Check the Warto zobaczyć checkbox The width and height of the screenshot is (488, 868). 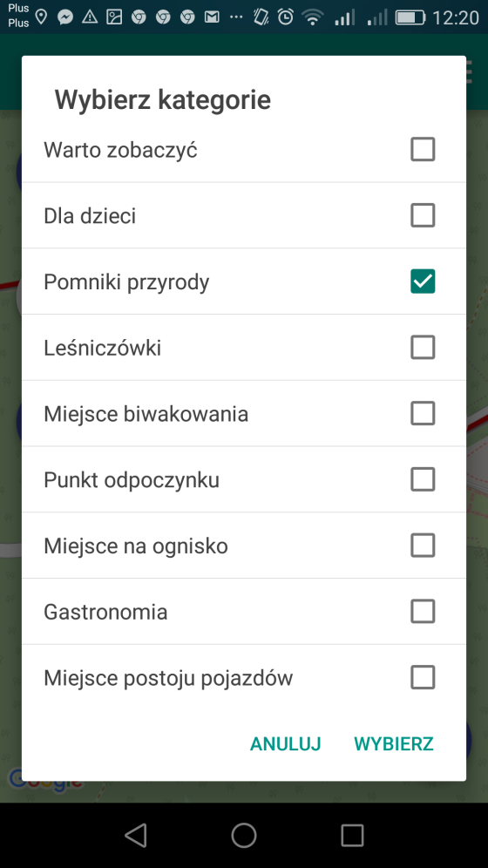pyautogui.click(x=423, y=150)
